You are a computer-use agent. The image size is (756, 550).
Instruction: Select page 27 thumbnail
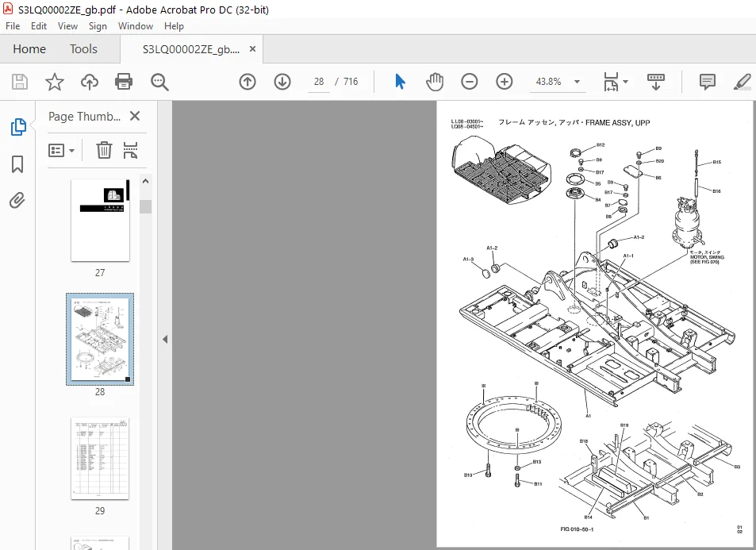(x=100, y=220)
